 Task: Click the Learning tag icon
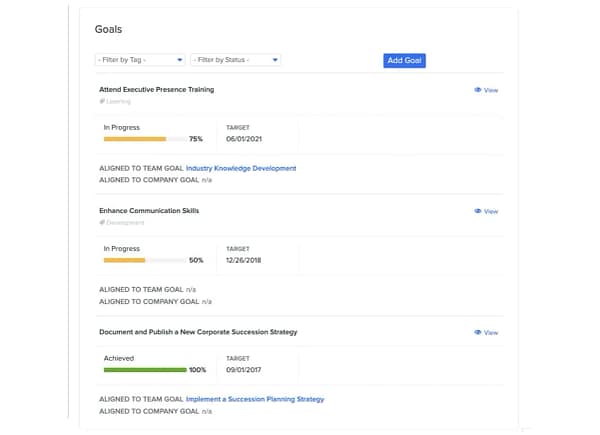click(102, 101)
